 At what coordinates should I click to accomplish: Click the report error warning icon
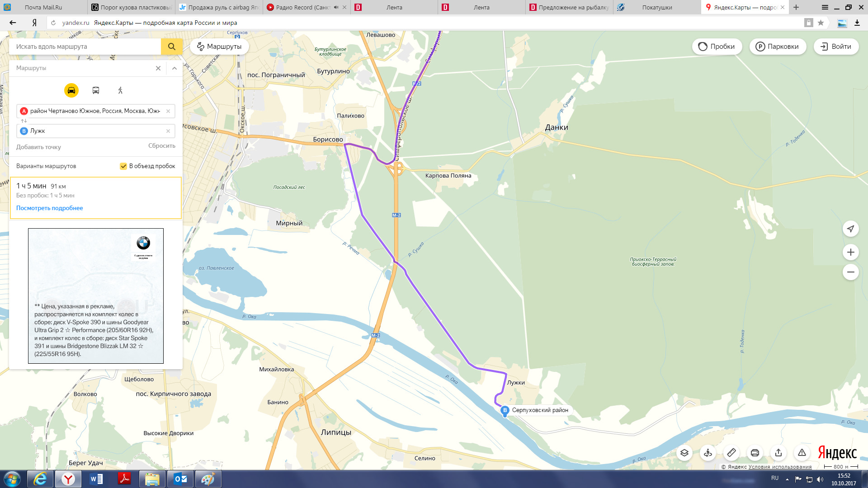point(802,453)
